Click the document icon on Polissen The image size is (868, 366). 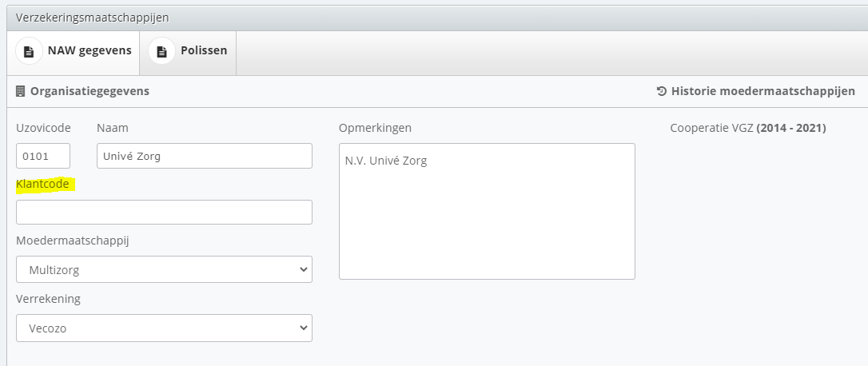(x=161, y=52)
